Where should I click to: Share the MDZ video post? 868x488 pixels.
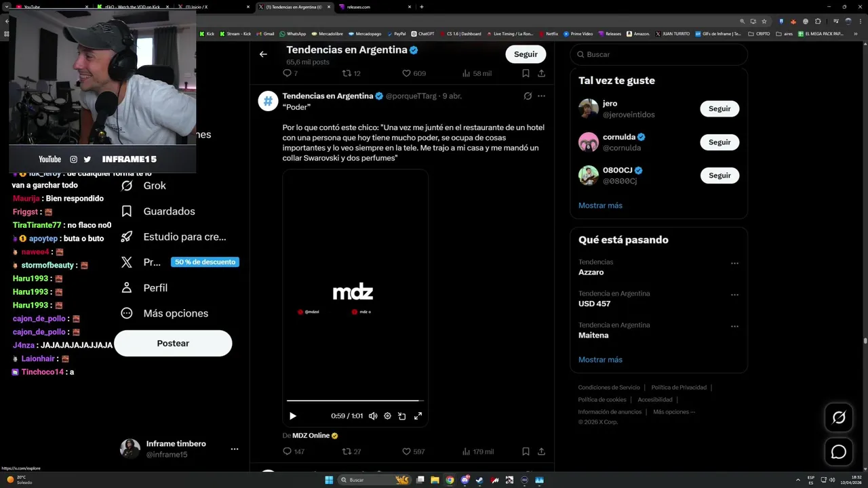[541, 451]
